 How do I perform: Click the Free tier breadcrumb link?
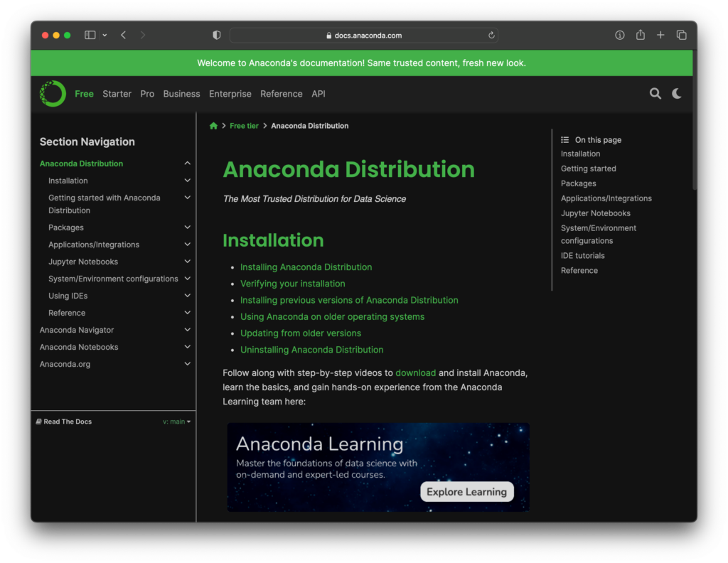(245, 126)
